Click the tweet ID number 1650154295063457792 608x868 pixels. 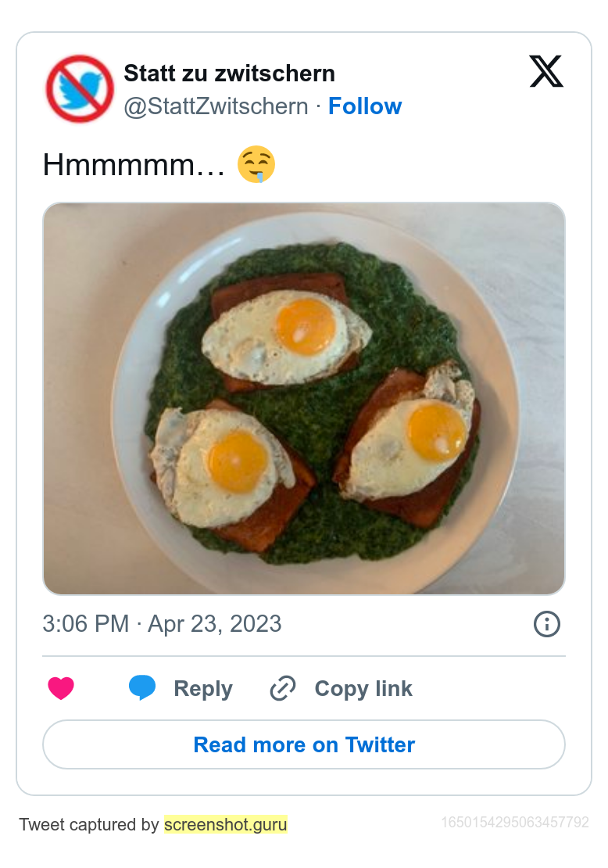click(514, 822)
